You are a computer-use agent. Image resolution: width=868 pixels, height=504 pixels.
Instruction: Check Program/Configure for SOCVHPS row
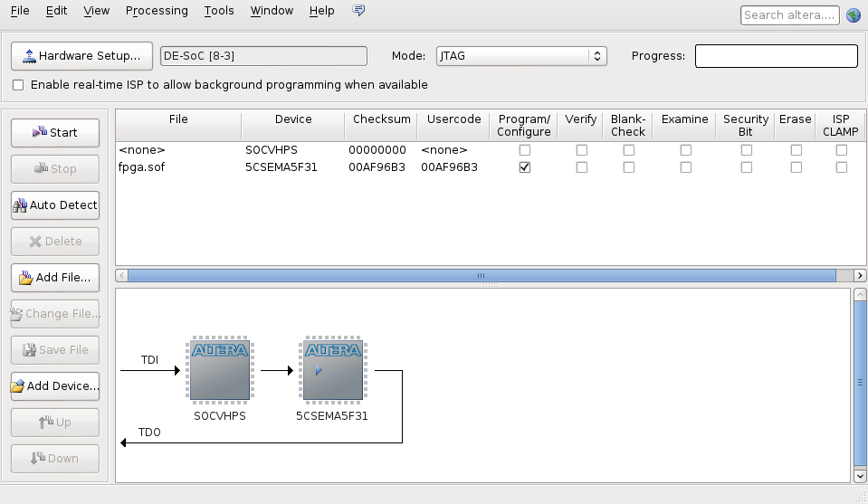[x=524, y=150]
